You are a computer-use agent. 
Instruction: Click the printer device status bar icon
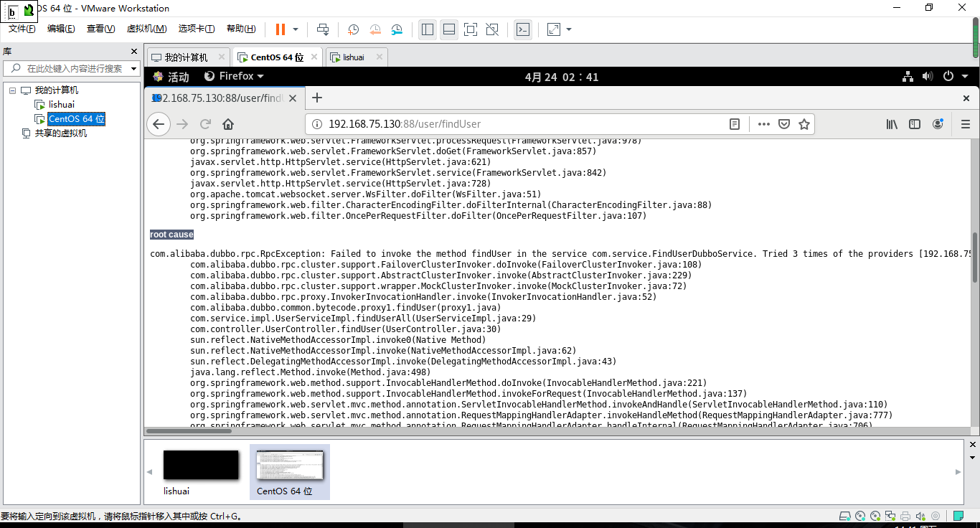pyautogui.click(x=905, y=516)
